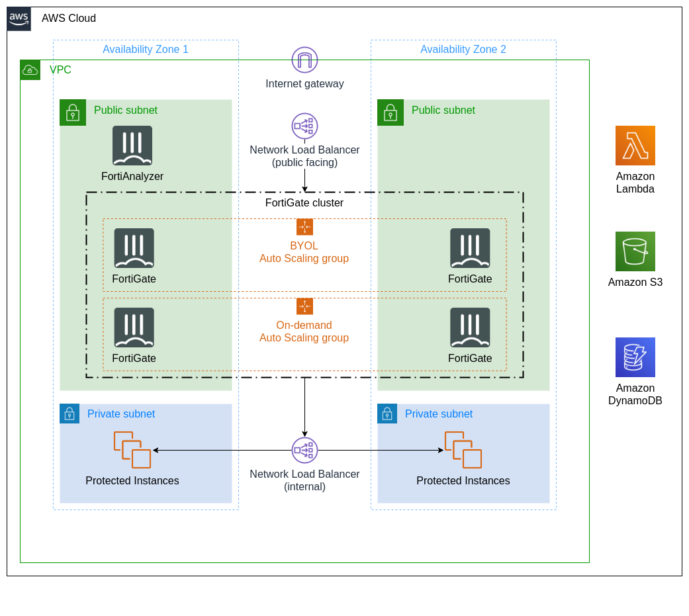Select On-demand FortiGate icon in Availability Zone 1
This screenshot has width=689, height=616.
(134, 328)
